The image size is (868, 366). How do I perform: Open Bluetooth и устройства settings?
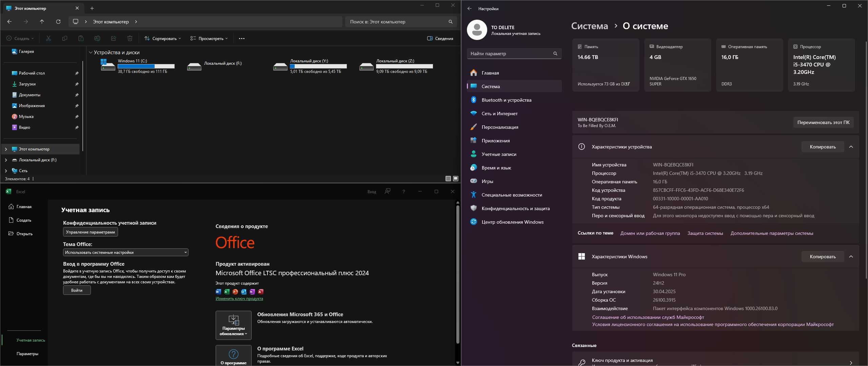point(514,100)
